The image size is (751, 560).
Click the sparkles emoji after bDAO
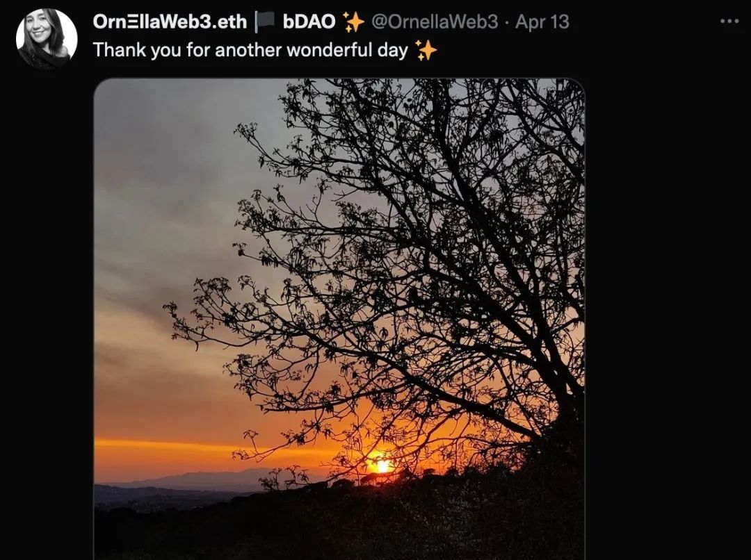tap(353, 22)
